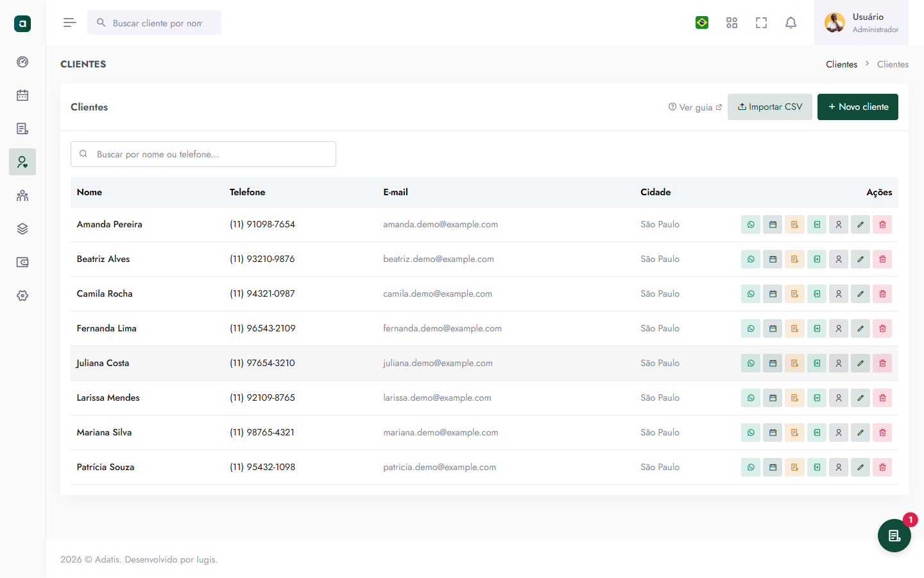The image size is (924, 578).
Task: Open document list icon in sidebar
Action: click(22, 128)
